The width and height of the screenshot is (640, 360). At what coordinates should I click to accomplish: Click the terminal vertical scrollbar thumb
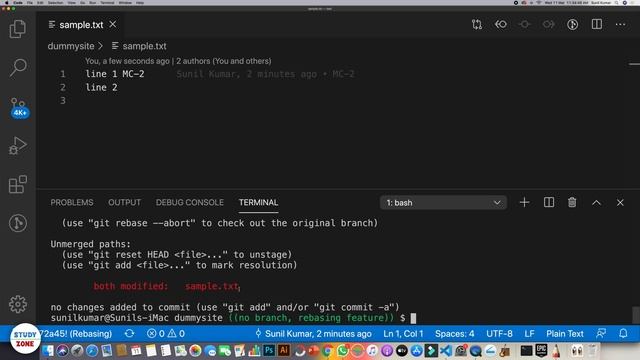point(636,315)
